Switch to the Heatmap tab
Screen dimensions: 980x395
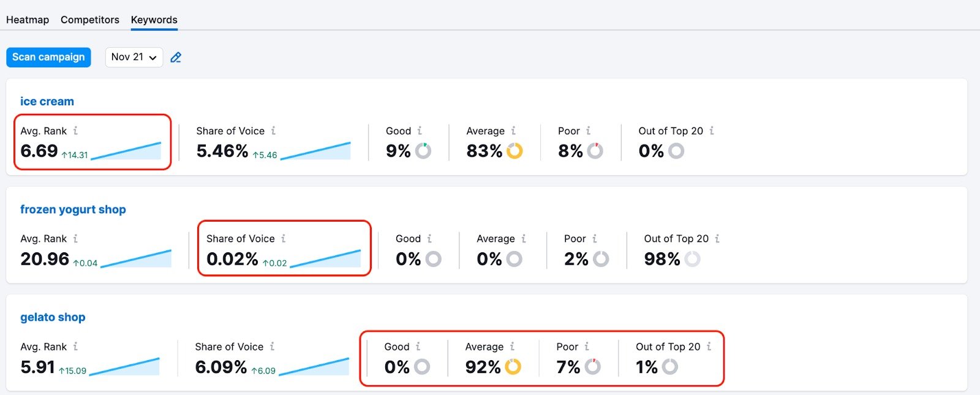pos(28,20)
